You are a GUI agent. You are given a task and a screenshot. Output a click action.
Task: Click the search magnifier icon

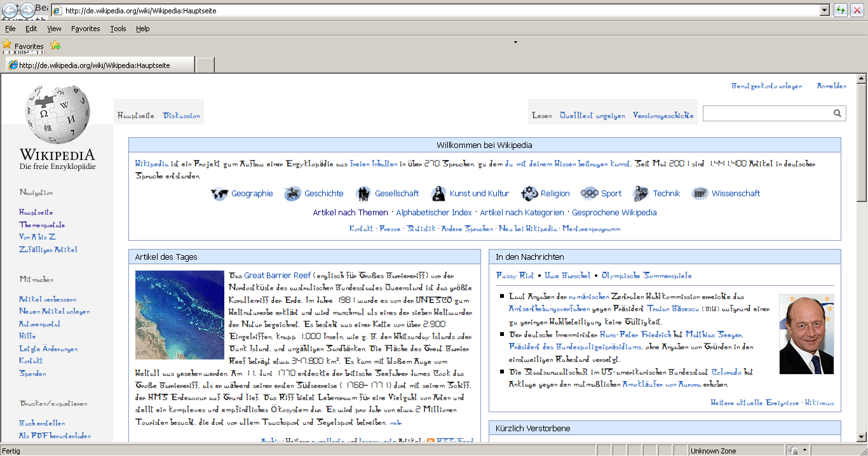point(839,114)
